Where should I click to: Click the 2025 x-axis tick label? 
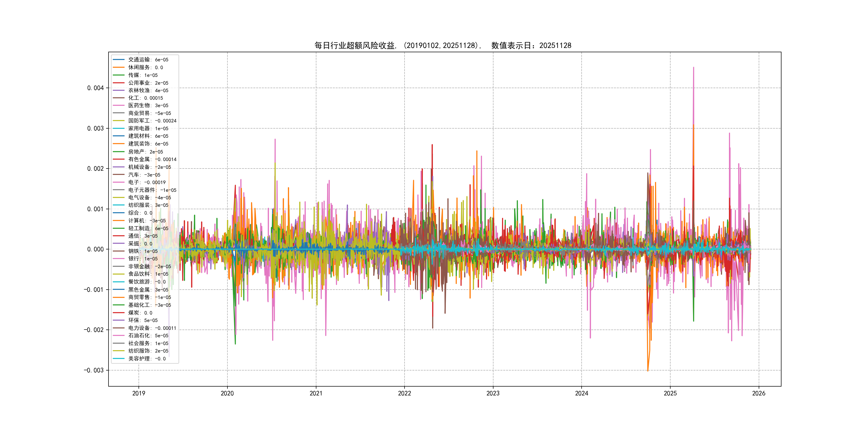click(670, 393)
